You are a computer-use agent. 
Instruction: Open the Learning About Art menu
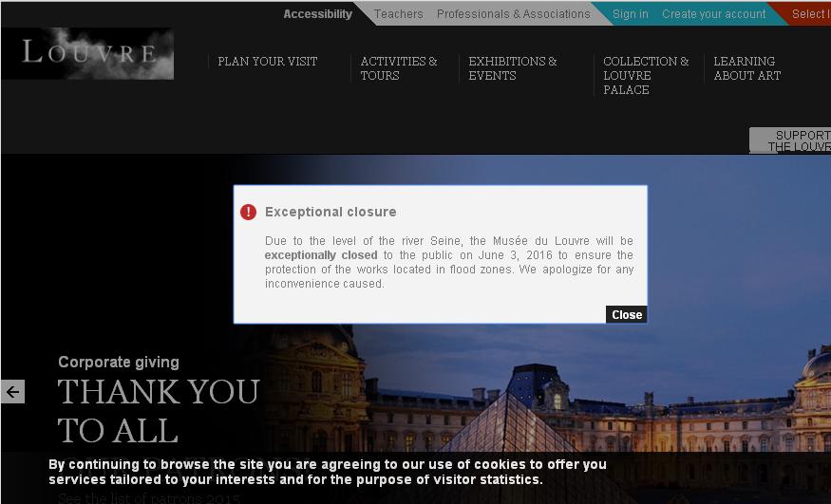[x=746, y=68]
